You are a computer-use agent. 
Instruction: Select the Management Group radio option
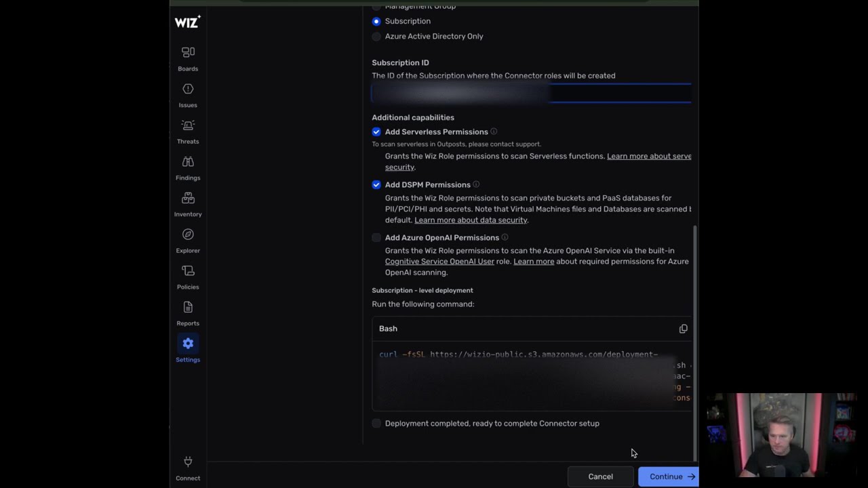point(376,6)
